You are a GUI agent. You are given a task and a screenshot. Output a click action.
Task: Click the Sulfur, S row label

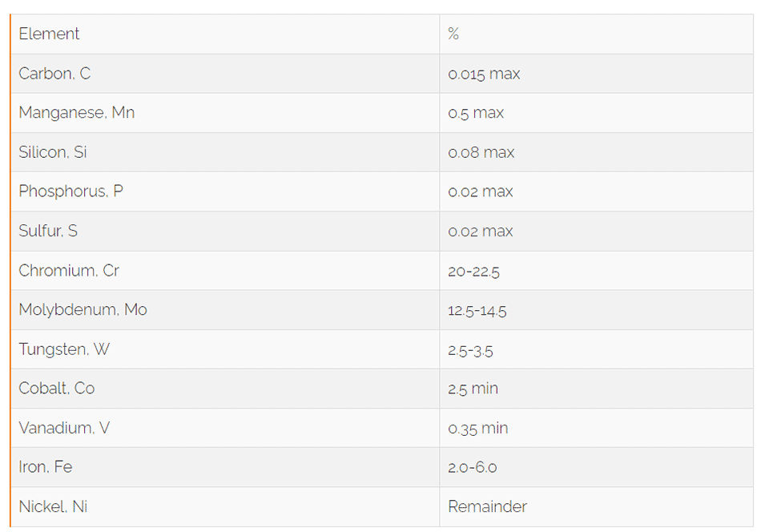(x=48, y=231)
